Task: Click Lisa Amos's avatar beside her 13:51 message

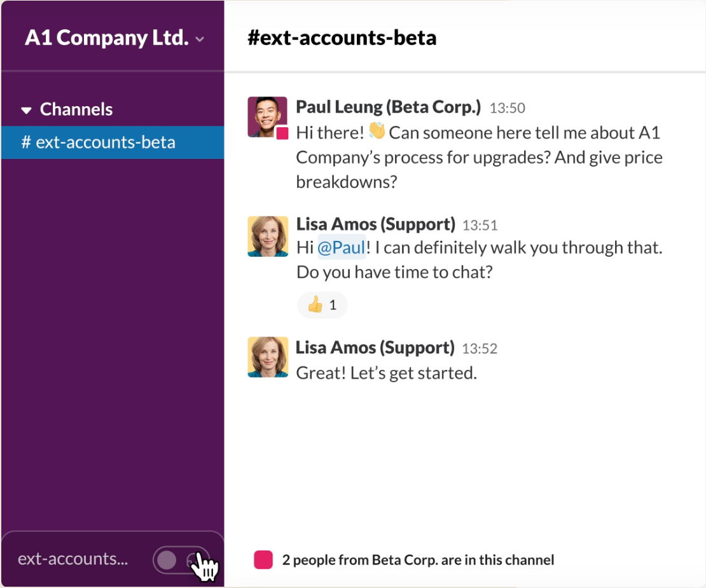Action: [x=267, y=235]
